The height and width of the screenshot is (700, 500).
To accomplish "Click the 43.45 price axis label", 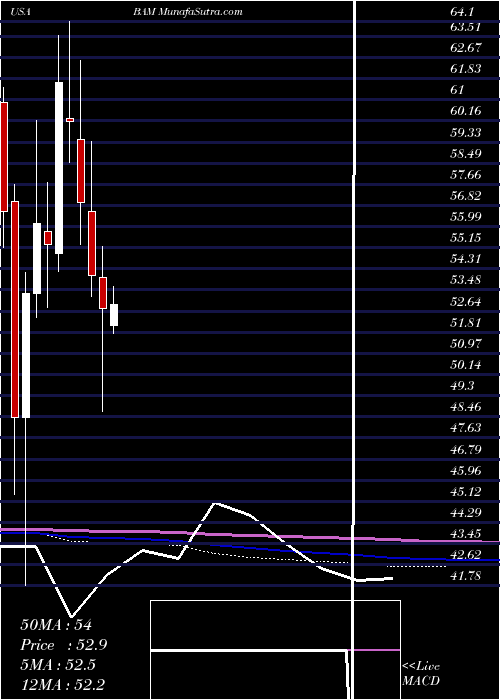I will click(466, 534).
